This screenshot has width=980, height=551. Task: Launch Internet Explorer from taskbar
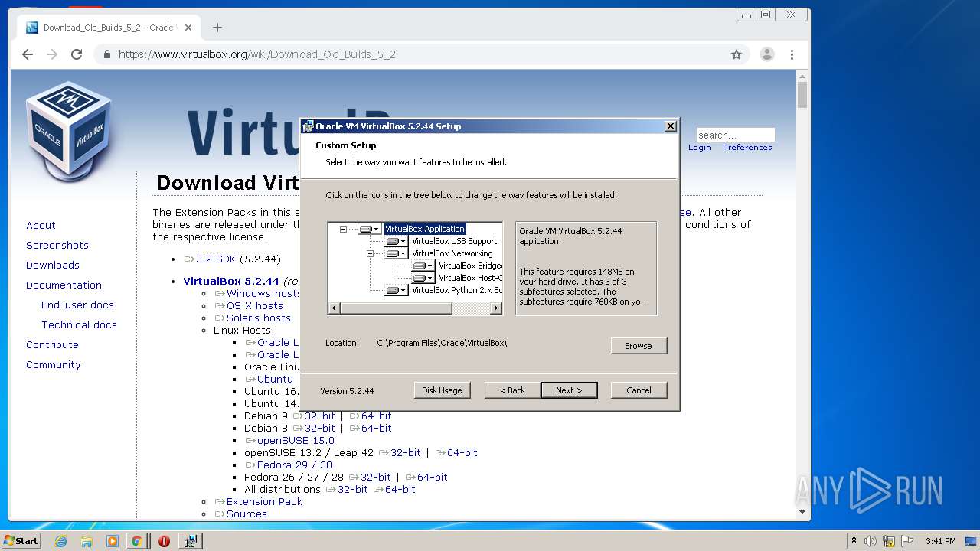point(60,541)
